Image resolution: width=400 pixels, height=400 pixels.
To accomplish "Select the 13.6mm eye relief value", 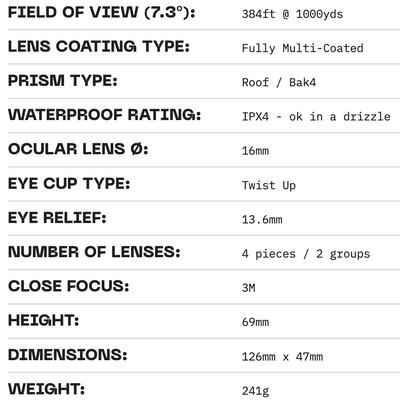I will point(262,220).
